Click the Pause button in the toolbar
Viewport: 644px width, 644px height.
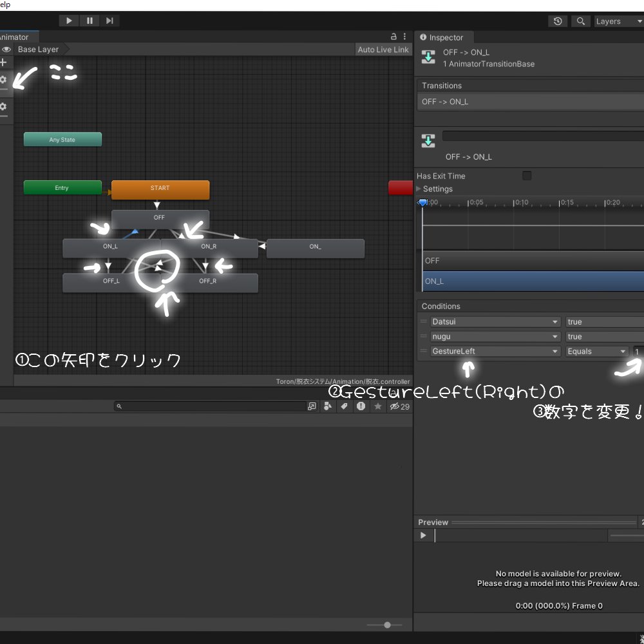click(89, 21)
